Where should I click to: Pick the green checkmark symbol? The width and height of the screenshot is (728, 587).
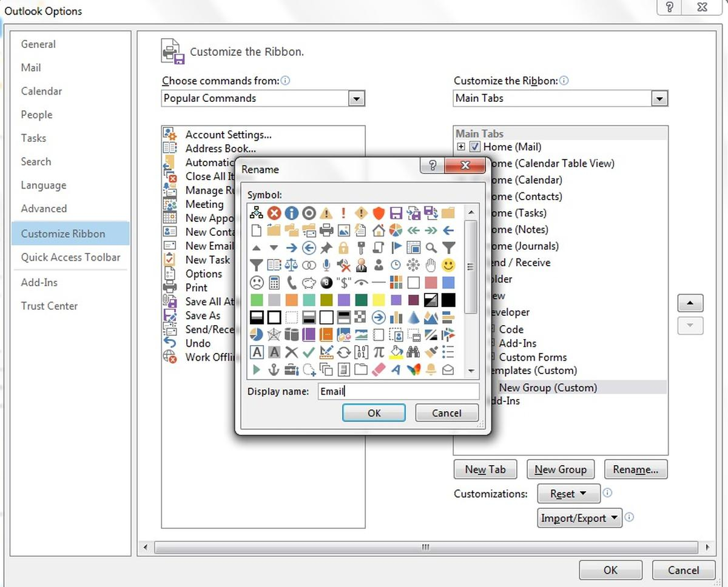pyautogui.click(x=309, y=352)
